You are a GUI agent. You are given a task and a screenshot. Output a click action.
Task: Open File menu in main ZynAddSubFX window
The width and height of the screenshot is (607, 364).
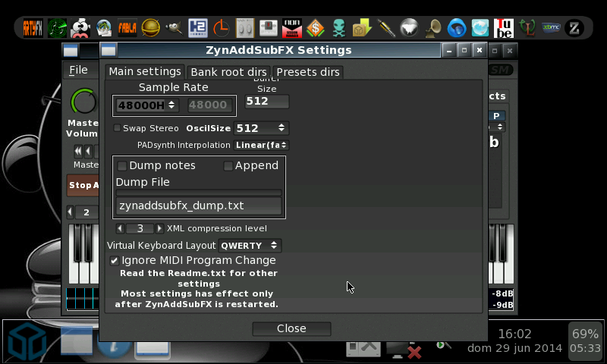click(79, 70)
